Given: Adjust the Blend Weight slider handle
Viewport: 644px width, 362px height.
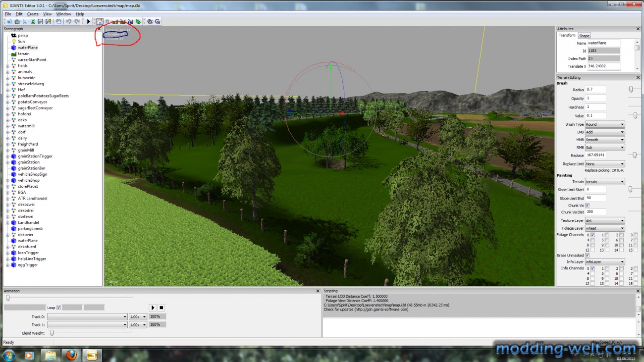Looking at the screenshot, I should (x=52, y=333).
